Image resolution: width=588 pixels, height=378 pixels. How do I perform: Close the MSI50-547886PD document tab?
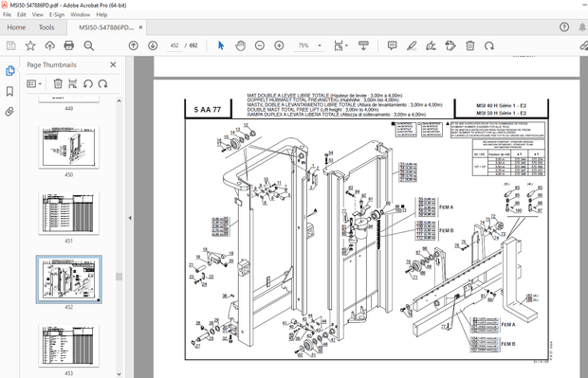[x=140, y=27]
